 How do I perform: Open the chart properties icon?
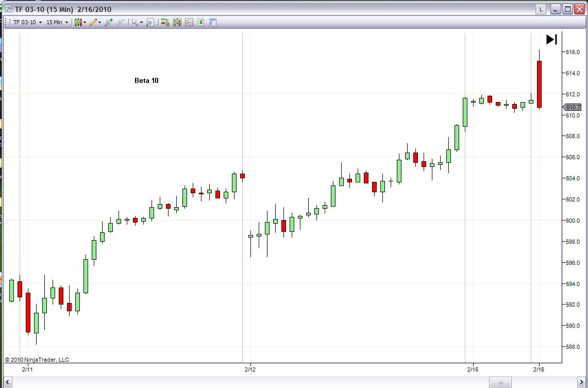click(213, 22)
